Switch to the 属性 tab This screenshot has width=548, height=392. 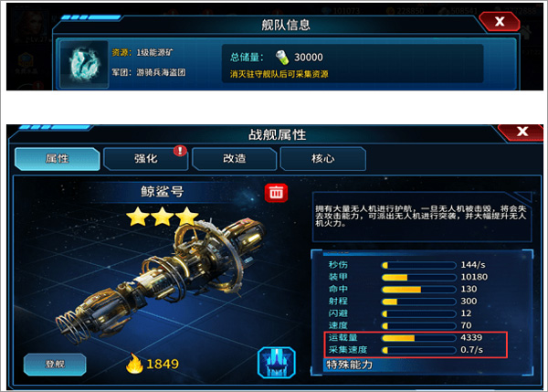coord(58,159)
